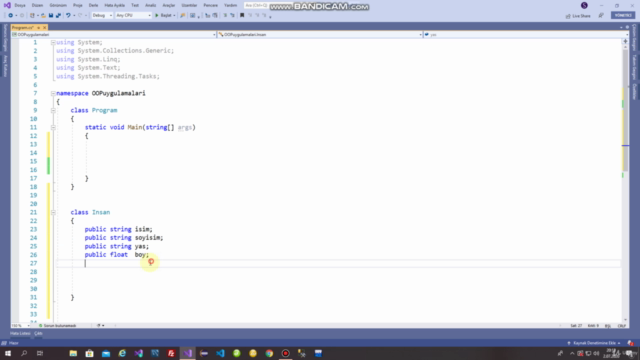Click the Task View taskbar icon
This screenshot has width=640, height=360.
[40, 353]
